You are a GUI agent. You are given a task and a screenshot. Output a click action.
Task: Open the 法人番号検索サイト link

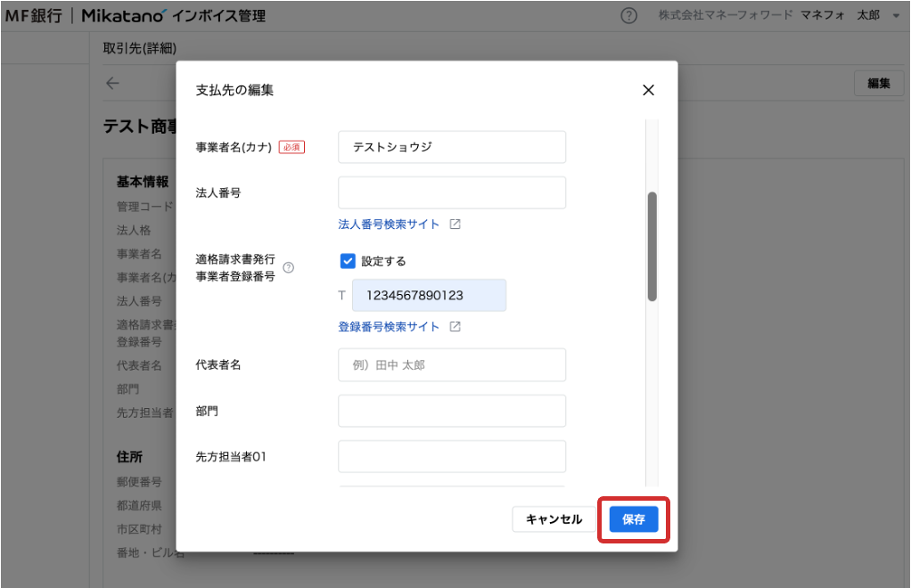click(389, 224)
